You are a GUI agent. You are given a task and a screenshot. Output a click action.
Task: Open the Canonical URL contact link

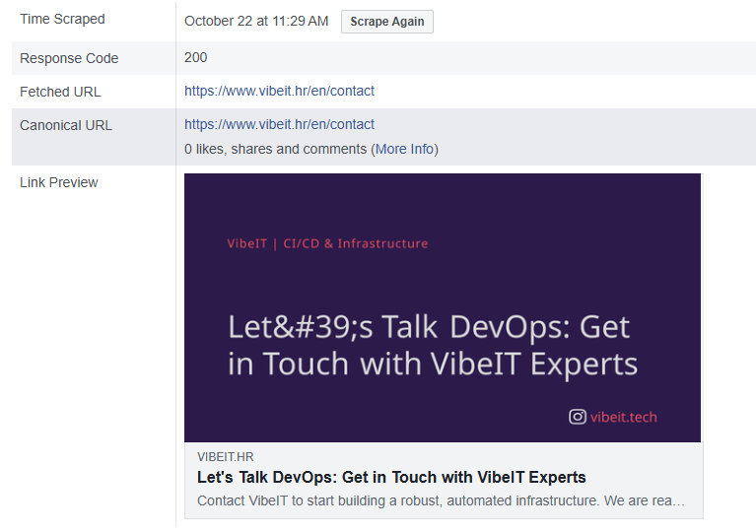click(x=279, y=125)
